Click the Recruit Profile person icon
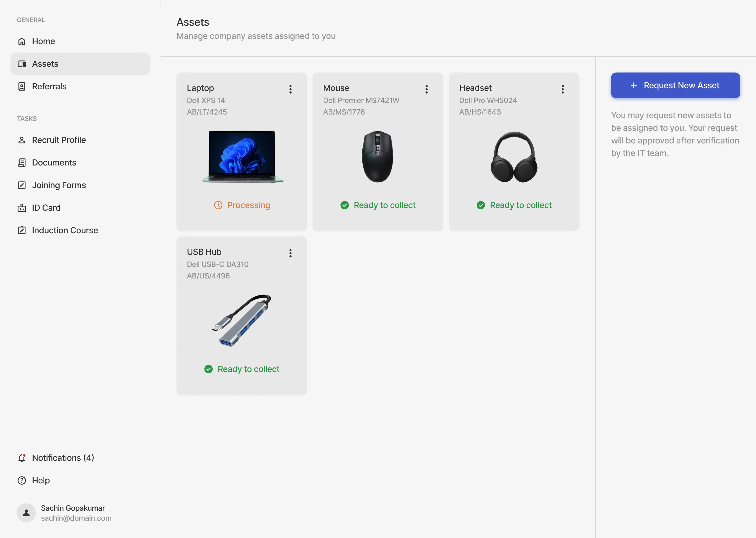Viewport: 756px width, 538px height. 22,140
